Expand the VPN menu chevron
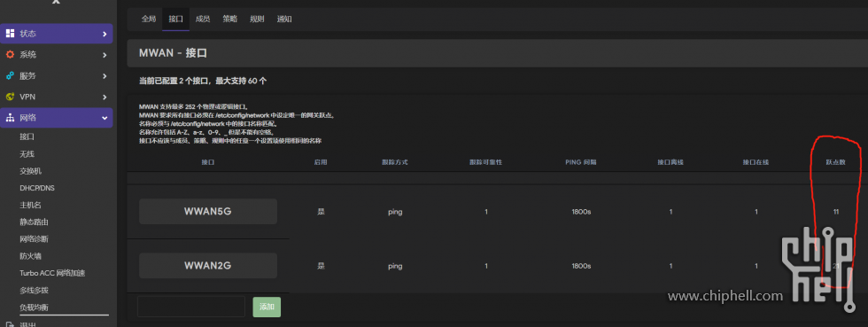868x327 pixels. (105, 97)
